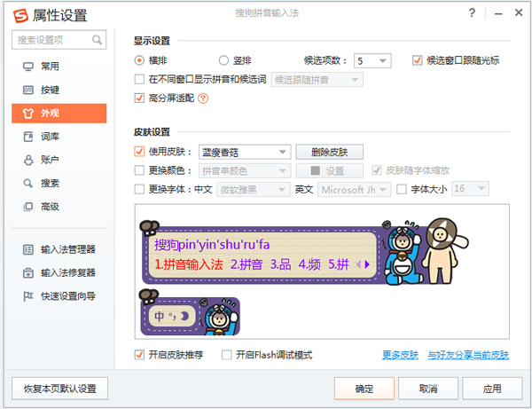This screenshot has width=532, height=409.
Task: Enable 在不同窗口显示拼音和候选词 checkbox
Action: [139, 80]
